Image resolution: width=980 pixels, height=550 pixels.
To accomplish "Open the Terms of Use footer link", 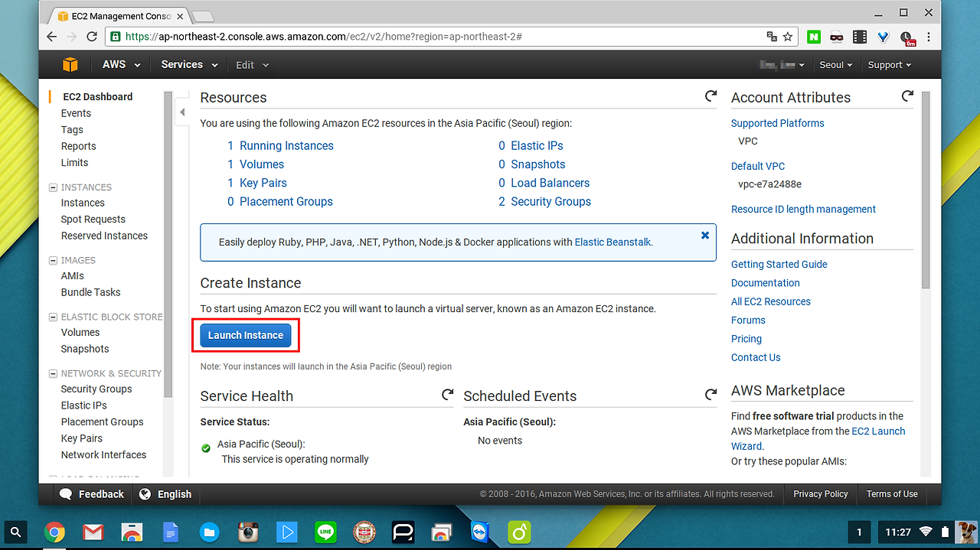I will 892,494.
